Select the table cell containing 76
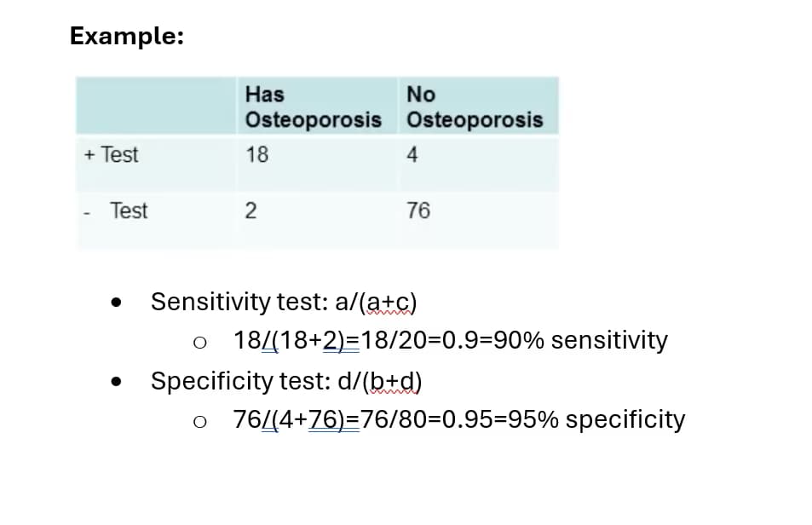 click(x=418, y=211)
